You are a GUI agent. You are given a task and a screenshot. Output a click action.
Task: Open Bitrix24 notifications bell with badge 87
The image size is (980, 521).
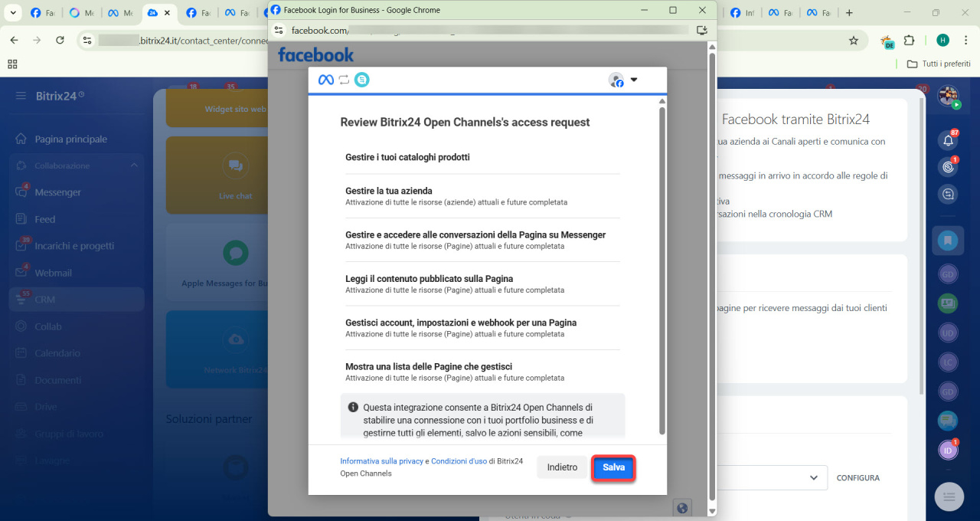click(949, 139)
